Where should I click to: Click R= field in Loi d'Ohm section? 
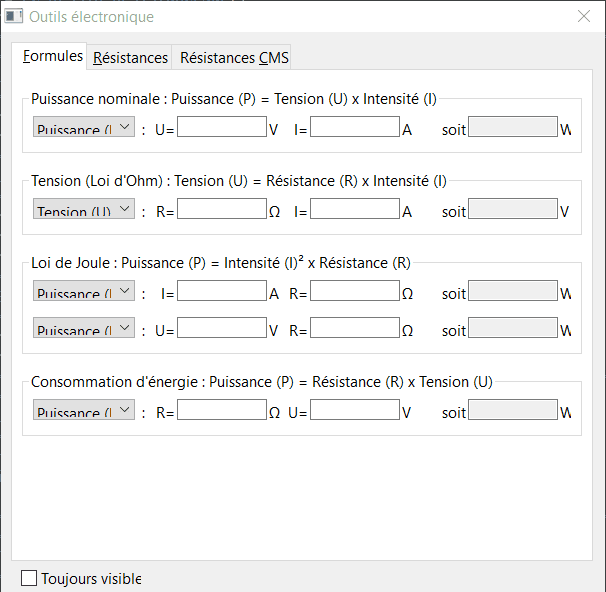(222, 210)
